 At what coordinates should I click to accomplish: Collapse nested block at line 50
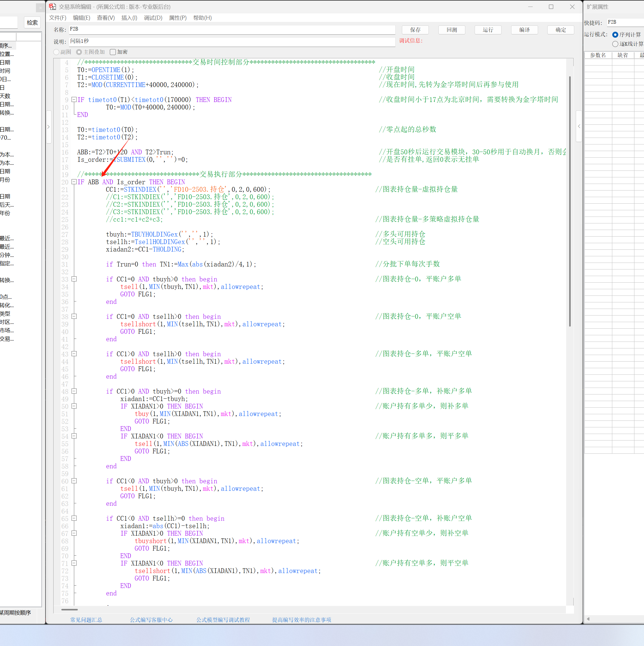point(74,406)
